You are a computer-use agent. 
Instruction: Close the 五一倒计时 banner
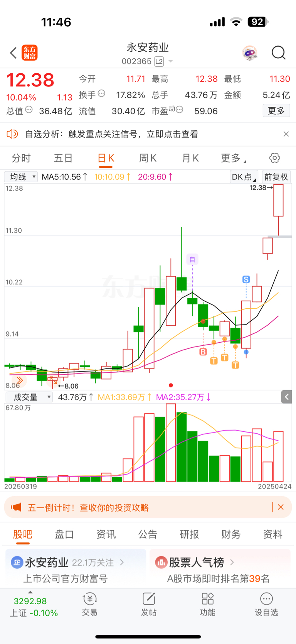(x=281, y=507)
